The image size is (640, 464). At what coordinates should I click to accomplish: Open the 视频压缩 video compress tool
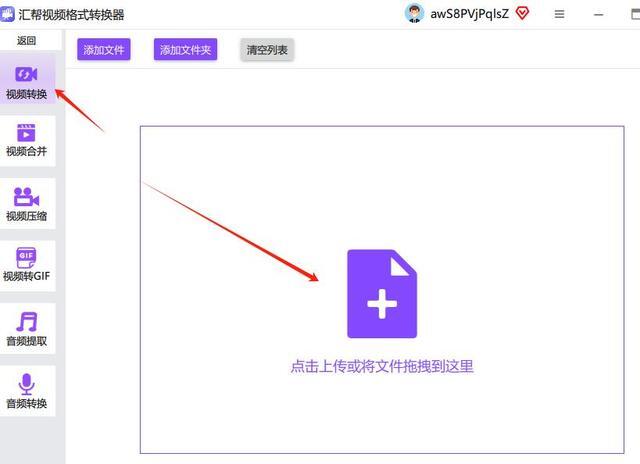[27, 203]
